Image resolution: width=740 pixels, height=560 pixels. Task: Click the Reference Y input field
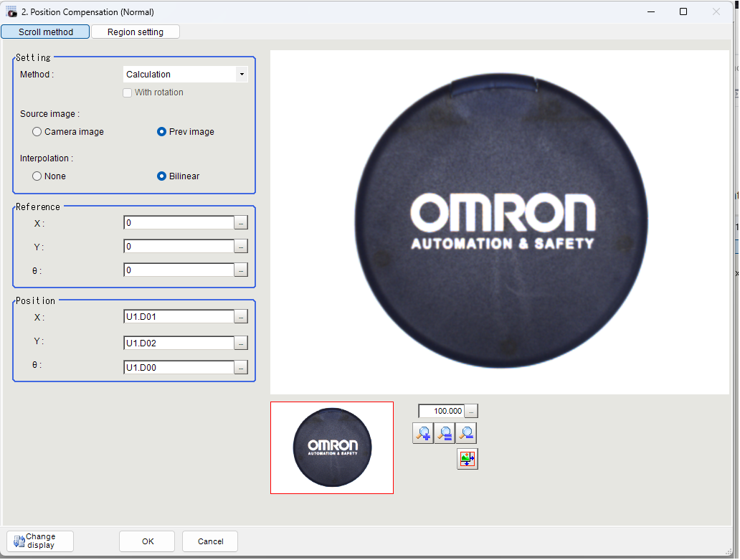pyautogui.click(x=179, y=246)
